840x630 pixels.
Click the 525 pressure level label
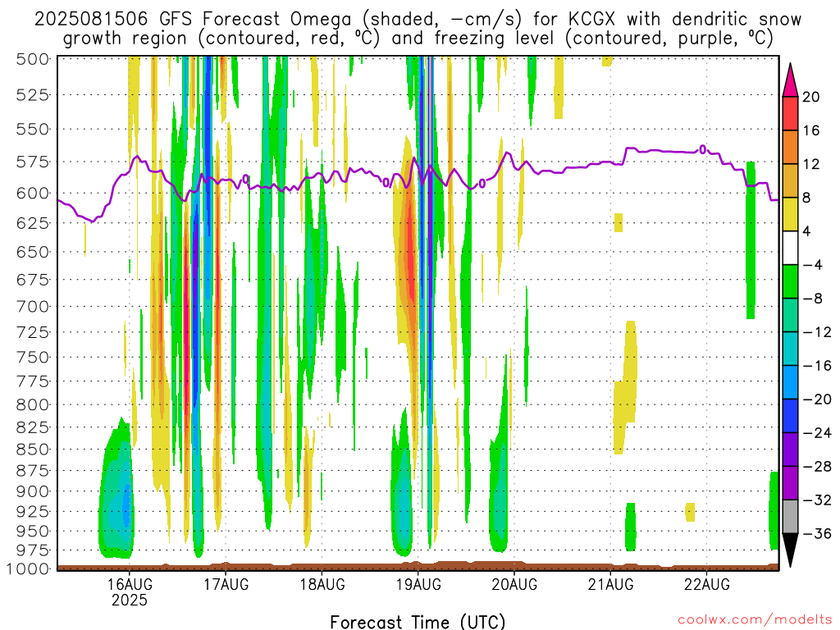[33, 95]
